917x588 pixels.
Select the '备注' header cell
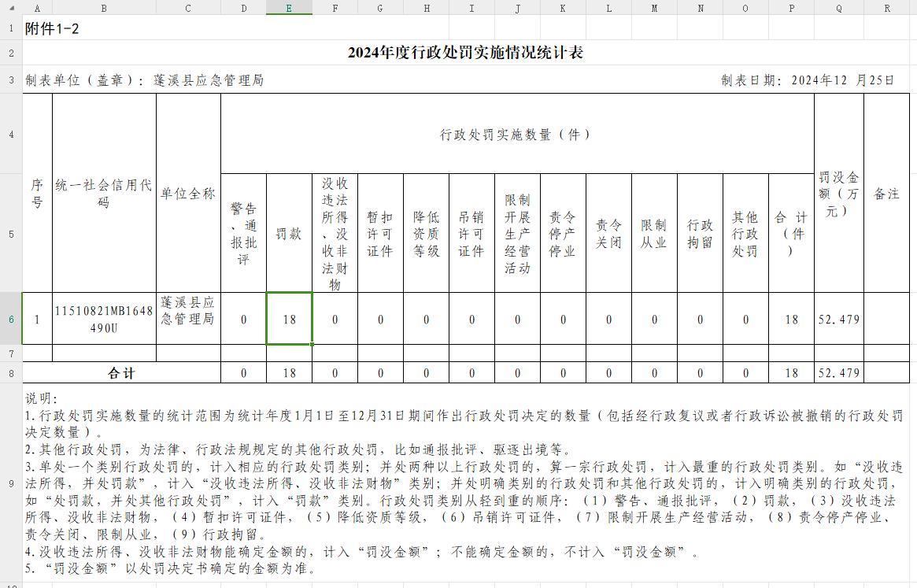tap(887, 194)
